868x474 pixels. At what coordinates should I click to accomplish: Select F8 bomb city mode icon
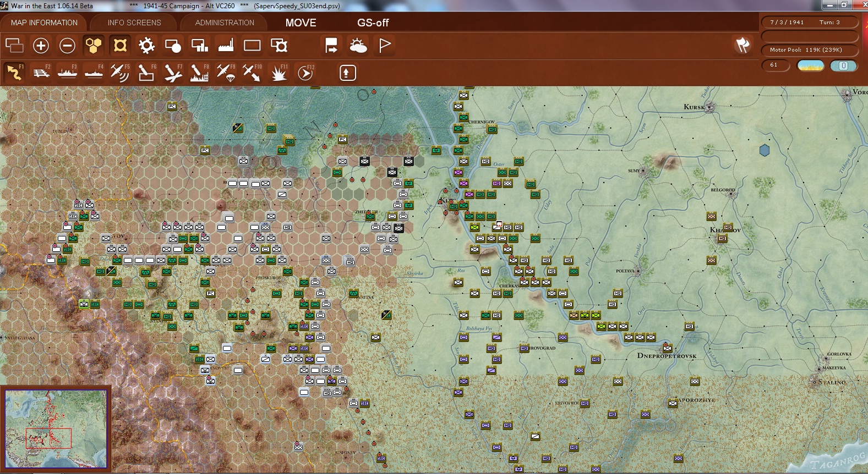click(199, 72)
